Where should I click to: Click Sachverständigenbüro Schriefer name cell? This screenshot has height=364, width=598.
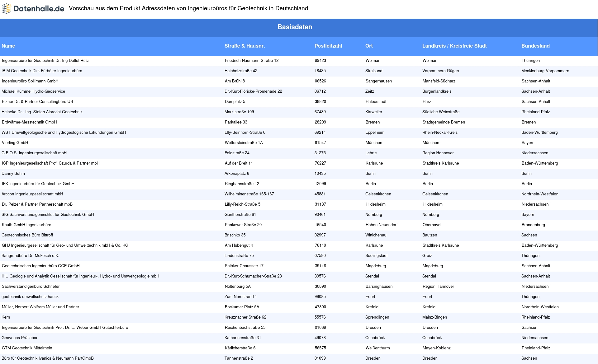point(31,287)
